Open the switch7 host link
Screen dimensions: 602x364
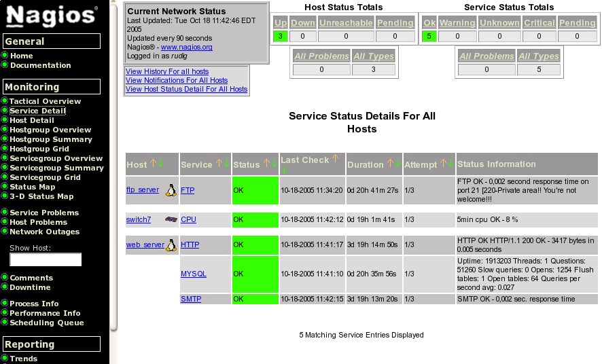pyautogui.click(x=139, y=219)
